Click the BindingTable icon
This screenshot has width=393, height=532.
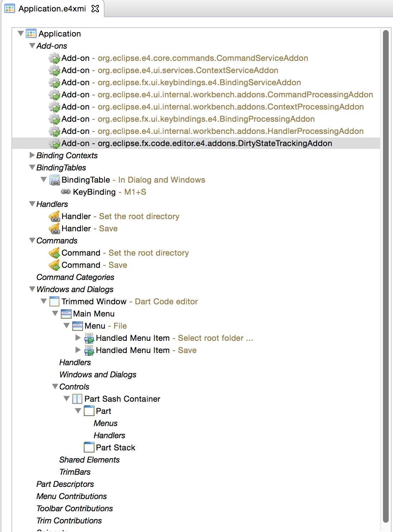(54, 180)
